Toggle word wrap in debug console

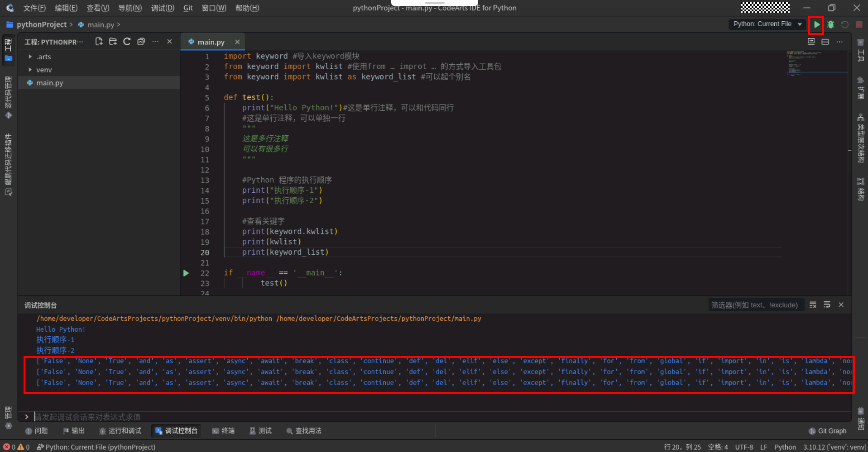pos(827,305)
